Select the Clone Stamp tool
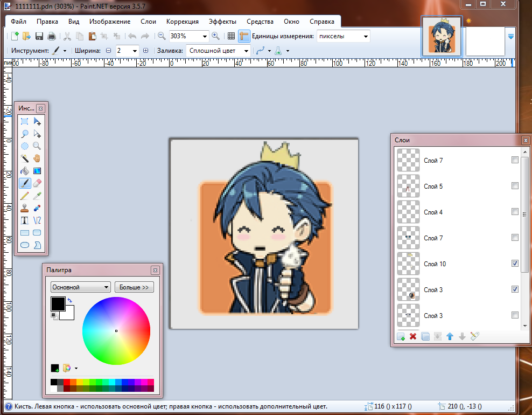Screen dimensions: 532x415 [x=24, y=208]
